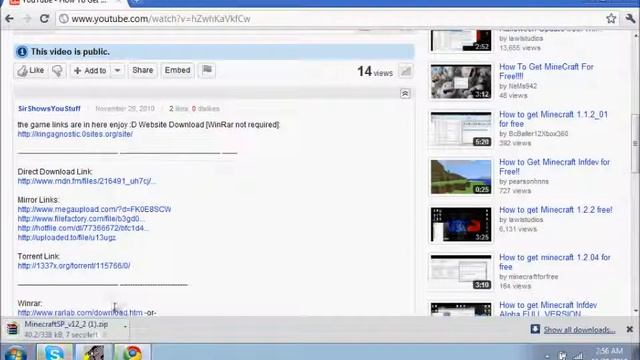
Task: Click thumbnail with 5:20 duration
Action: point(461,129)
